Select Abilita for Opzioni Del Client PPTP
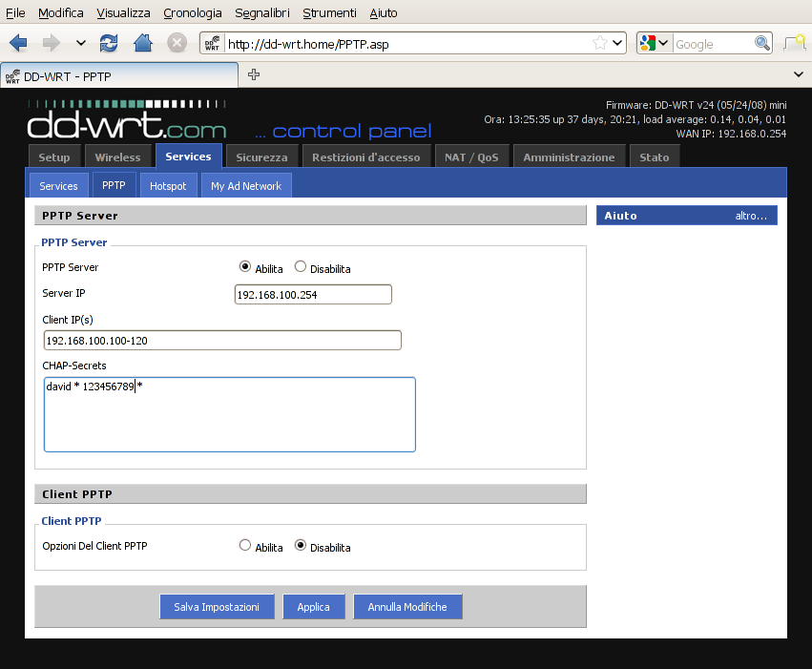Image resolution: width=812 pixels, height=669 pixels. click(245, 545)
